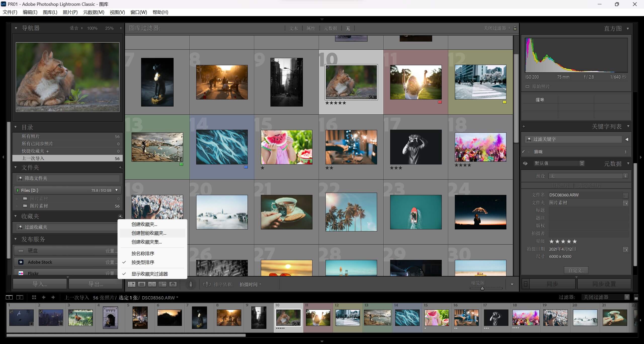The width and height of the screenshot is (644, 344).
Task: Click the 同步设置 button
Action: (604, 284)
